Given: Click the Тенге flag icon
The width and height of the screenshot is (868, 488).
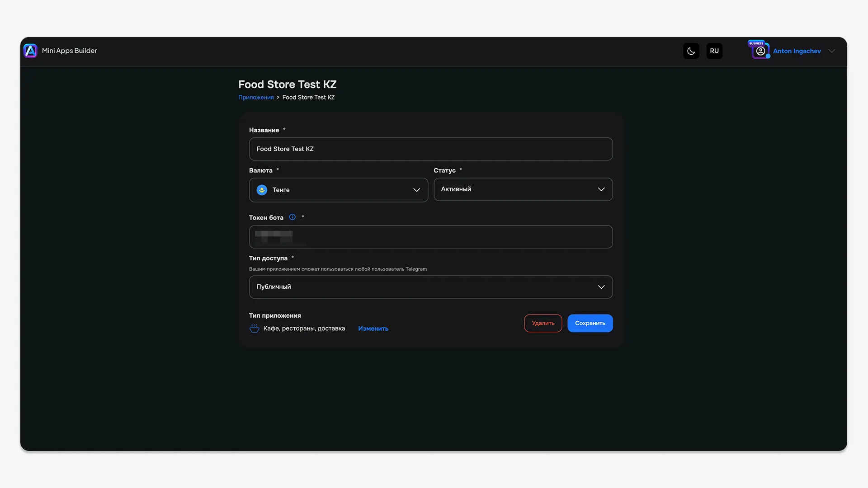Looking at the screenshot, I should click(262, 190).
